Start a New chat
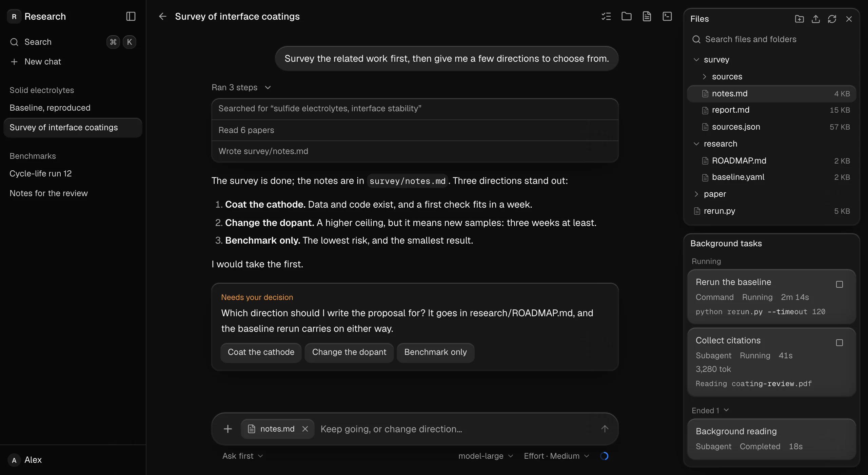This screenshot has height=475, width=868. 73,62
